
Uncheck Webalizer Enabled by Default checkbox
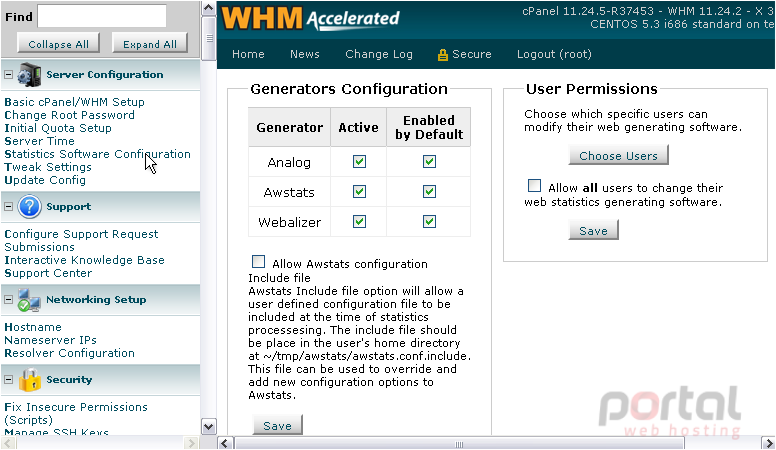click(x=429, y=221)
